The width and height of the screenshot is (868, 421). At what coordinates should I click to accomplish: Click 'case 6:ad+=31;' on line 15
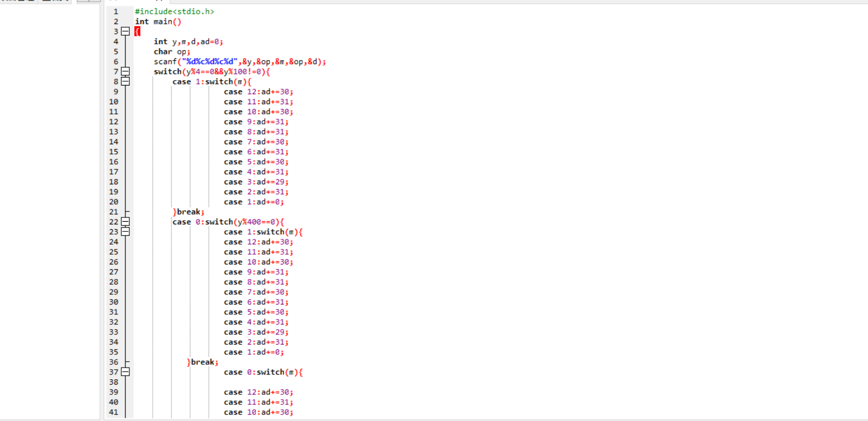click(256, 152)
